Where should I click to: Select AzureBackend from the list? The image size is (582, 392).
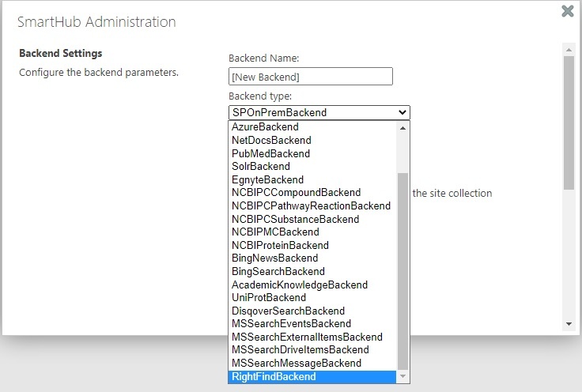pyautogui.click(x=265, y=127)
